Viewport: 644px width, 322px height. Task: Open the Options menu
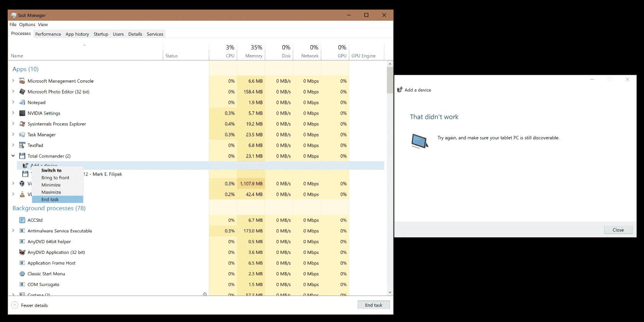tap(27, 25)
